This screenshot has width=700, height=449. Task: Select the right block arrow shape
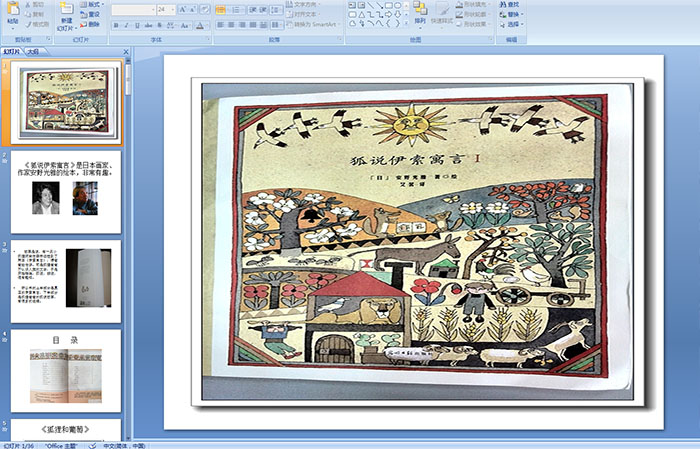pyautogui.click(x=388, y=15)
